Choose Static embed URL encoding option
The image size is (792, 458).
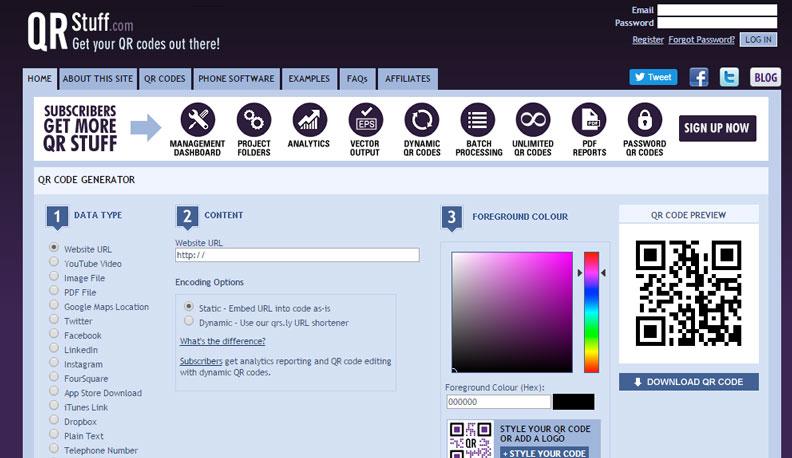click(188, 307)
